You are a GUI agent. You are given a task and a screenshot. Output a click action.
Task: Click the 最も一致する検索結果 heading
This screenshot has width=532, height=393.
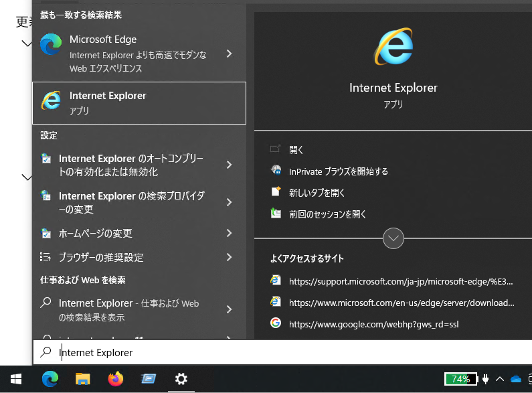[81, 15]
